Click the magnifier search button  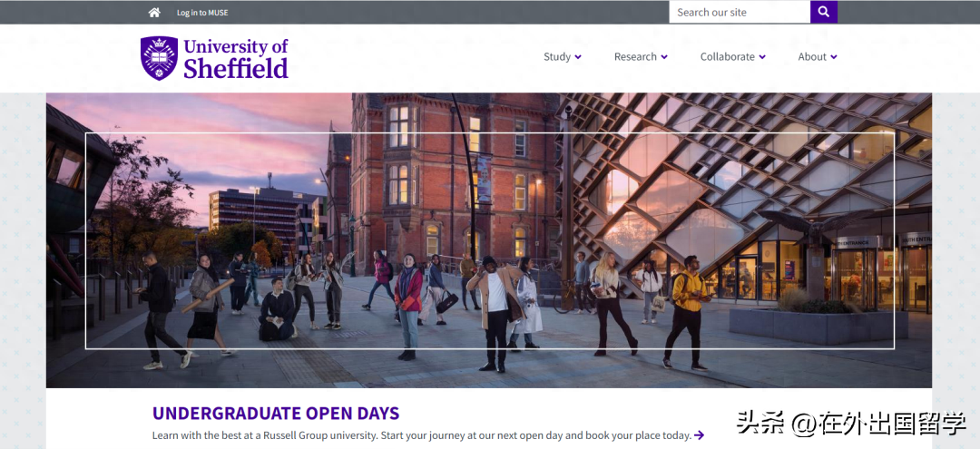[x=823, y=12]
